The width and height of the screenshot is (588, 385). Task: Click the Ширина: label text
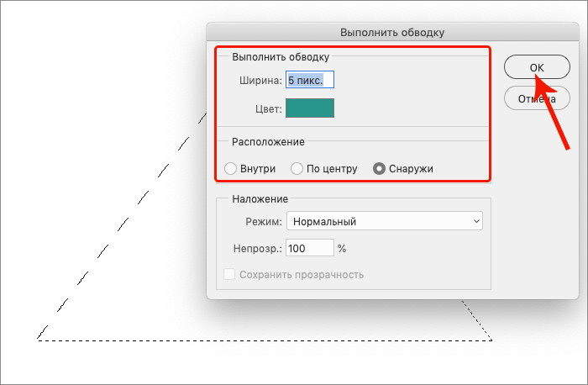(x=260, y=81)
